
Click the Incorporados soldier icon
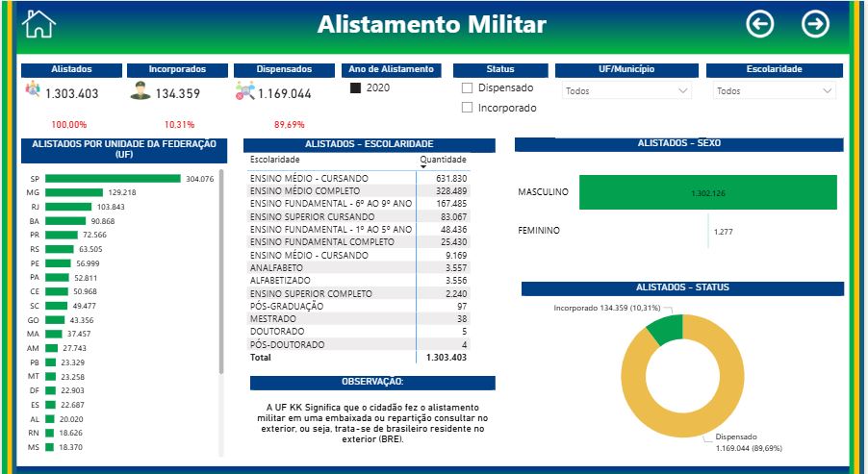click(x=140, y=90)
